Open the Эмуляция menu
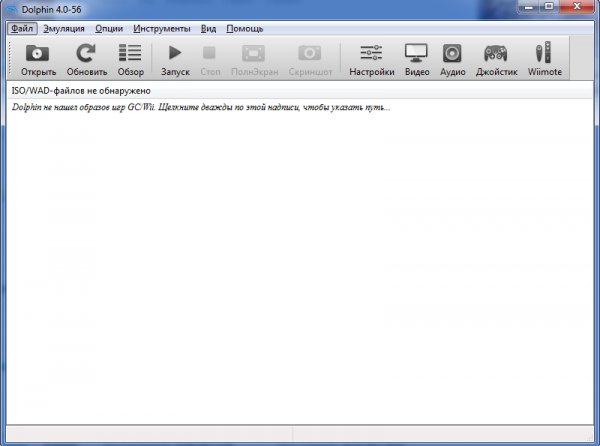This screenshot has height=446, width=600. pyautogui.click(x=64, y=29)
